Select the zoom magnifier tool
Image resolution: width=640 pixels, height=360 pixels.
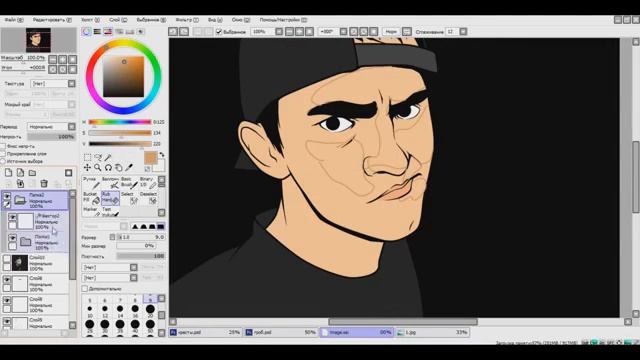pos(98,167)
